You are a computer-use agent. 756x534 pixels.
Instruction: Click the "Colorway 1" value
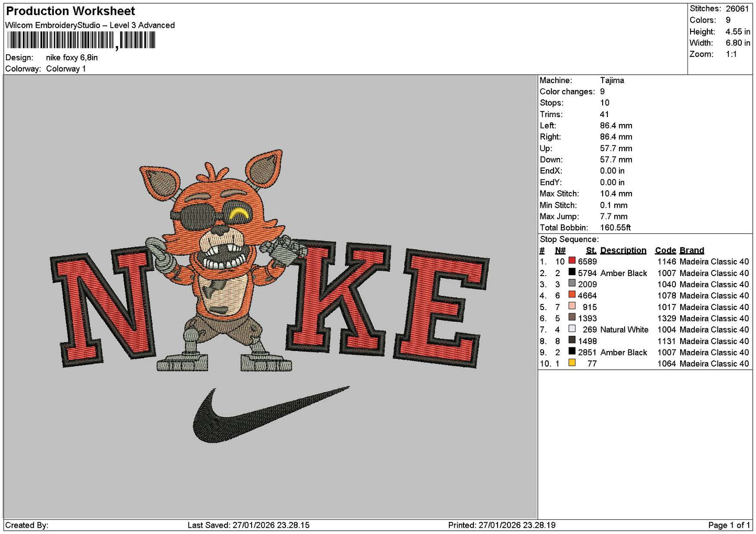pos(66,69)
